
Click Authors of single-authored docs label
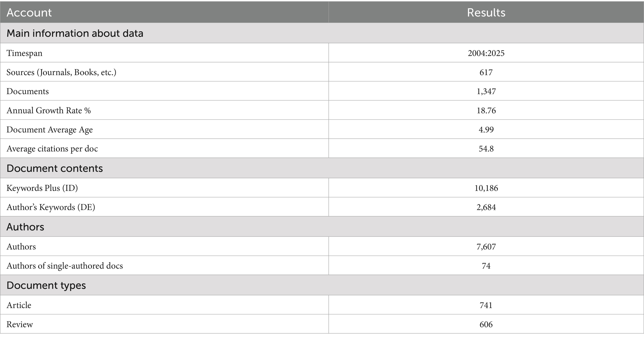[64, 266]
